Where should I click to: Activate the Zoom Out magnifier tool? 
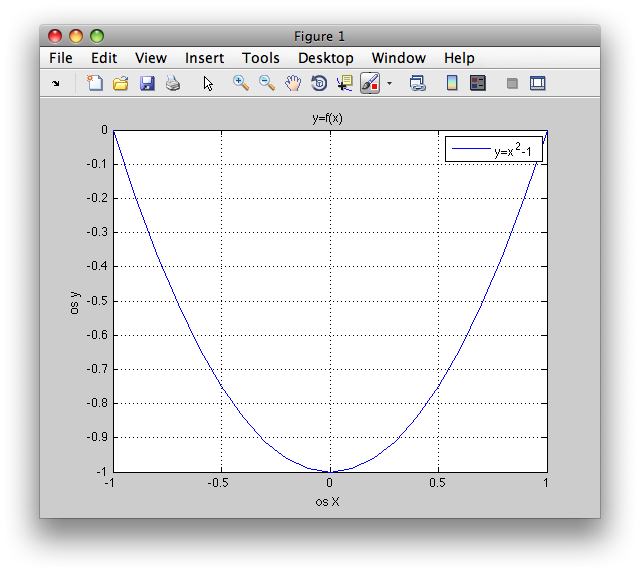267,83
